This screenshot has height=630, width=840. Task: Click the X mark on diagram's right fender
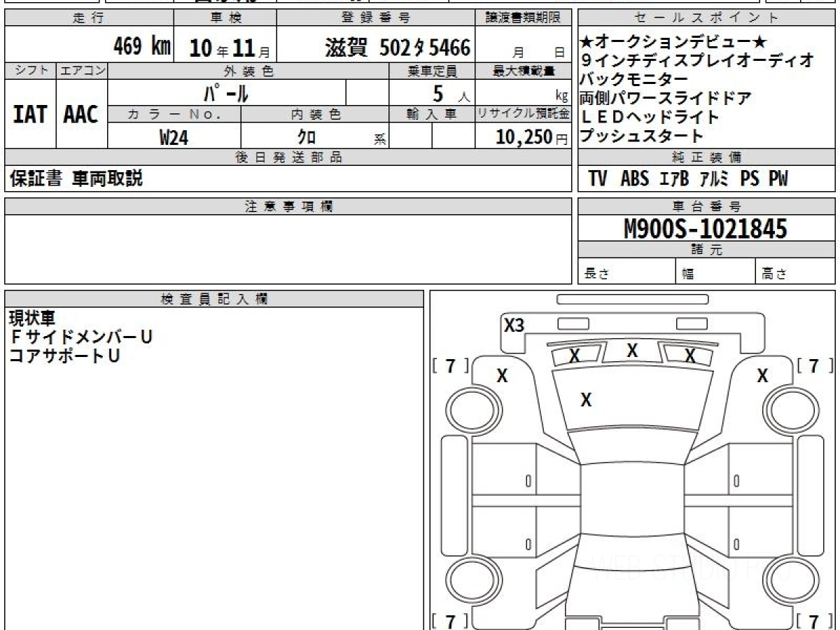762,376
